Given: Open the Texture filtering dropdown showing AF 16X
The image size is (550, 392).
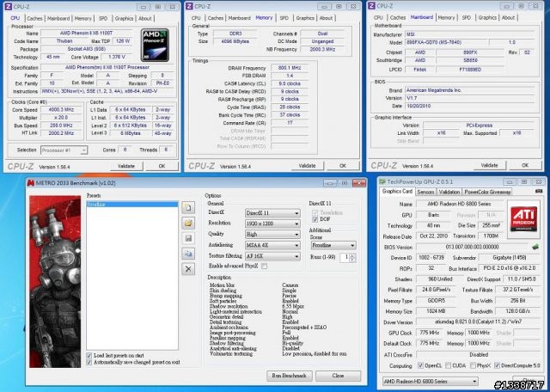Looking at the screenshot, I should (272, 256).
